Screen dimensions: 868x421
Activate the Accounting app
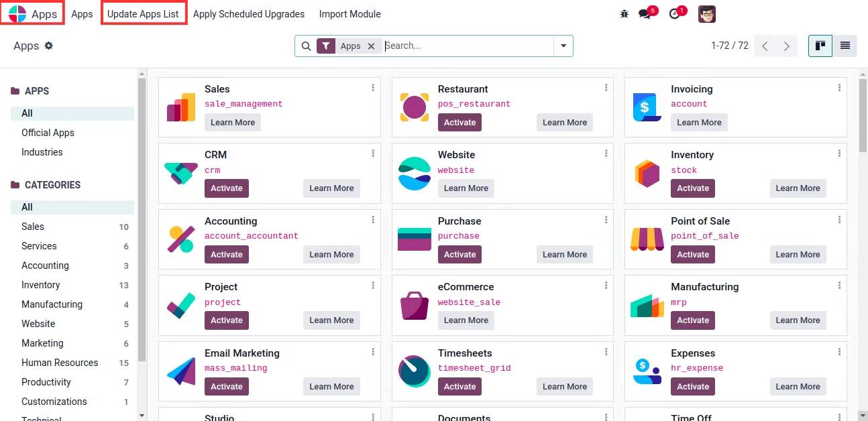[x=227, y=255]
